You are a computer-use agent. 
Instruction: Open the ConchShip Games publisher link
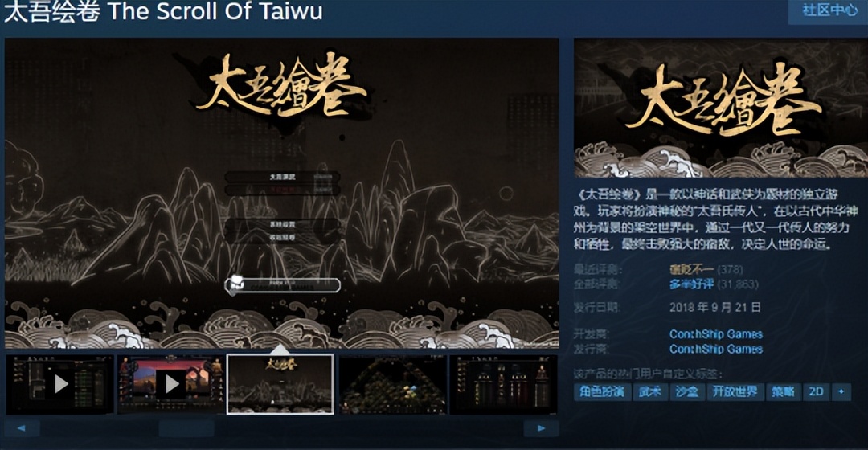[716, 350]
